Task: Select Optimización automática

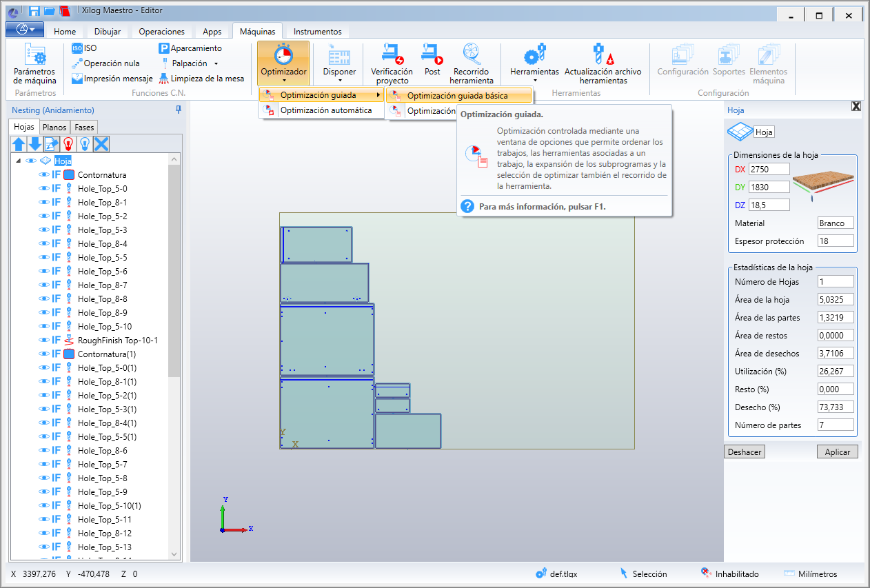Action: [x=321, y=110]
